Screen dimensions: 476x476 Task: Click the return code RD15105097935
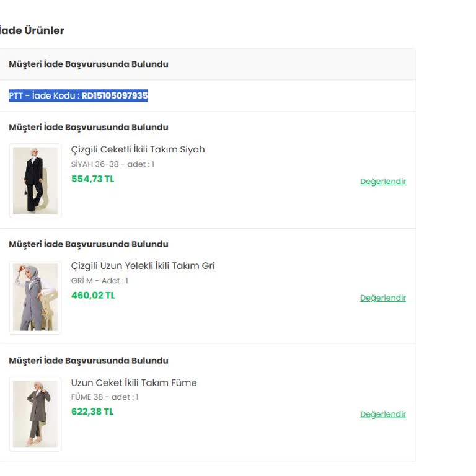tap(115, 96)
